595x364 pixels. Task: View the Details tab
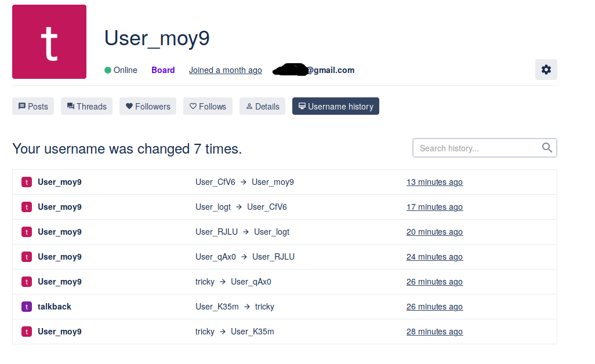click(262, 106)
